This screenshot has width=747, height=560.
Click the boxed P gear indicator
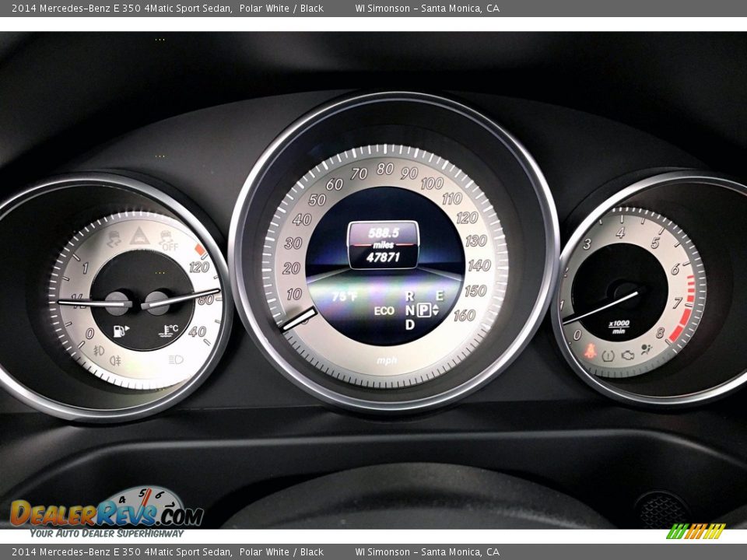coord(423,310)
